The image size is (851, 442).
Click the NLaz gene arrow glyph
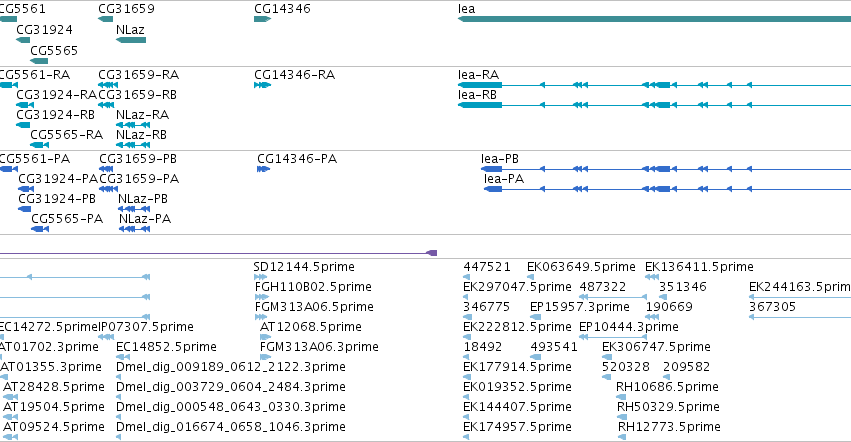131,40
